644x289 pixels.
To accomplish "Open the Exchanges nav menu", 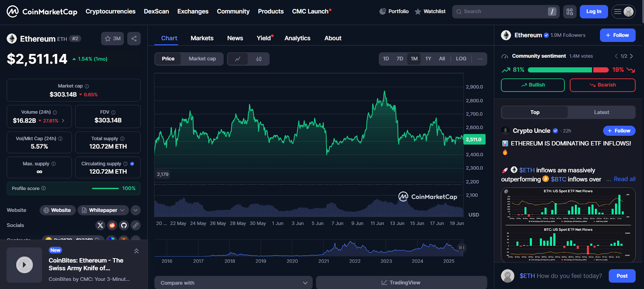I will [x=193, y=11].
